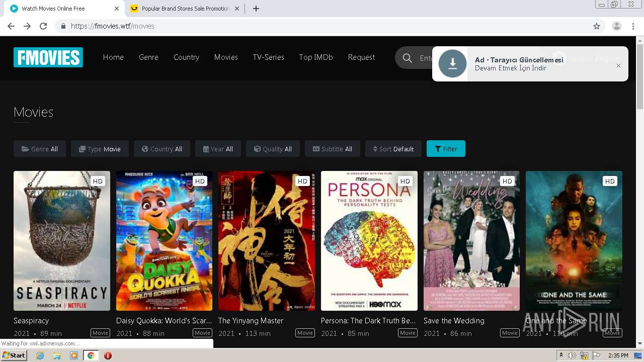Viewport: 644px width, 362px height.
Task: Go to TV-Series section
Action: [x=268, y=57]
